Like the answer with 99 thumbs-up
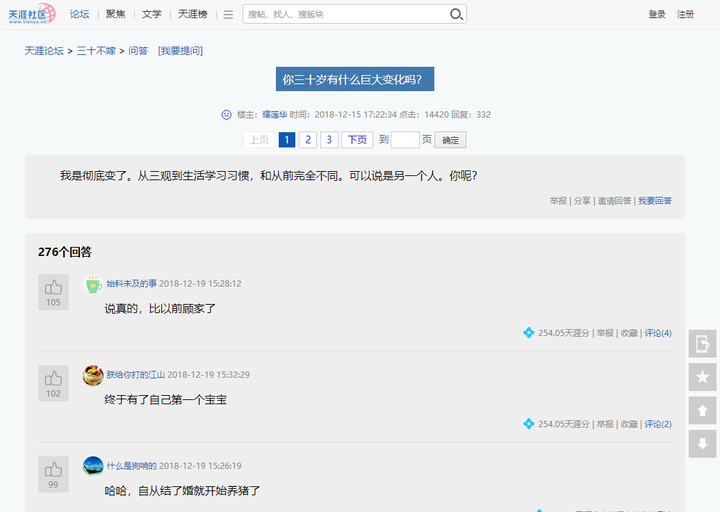720x512 pixels. 53,474
